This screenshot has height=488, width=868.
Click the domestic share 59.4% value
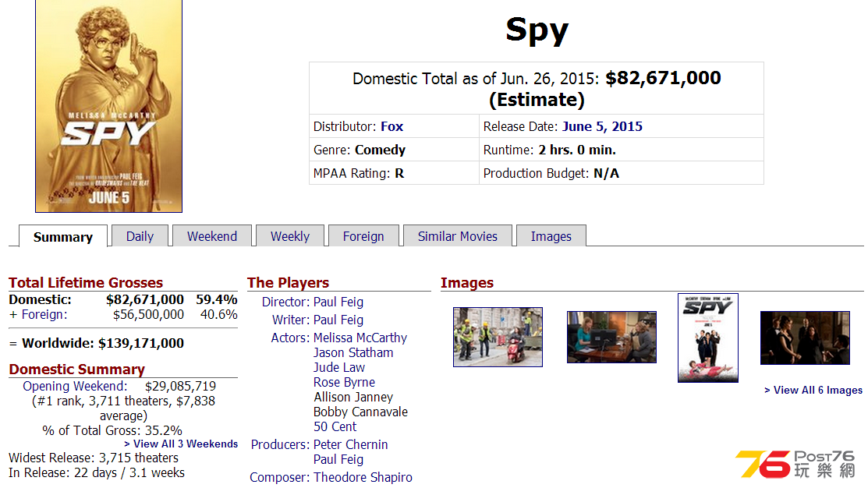(217, 300)
